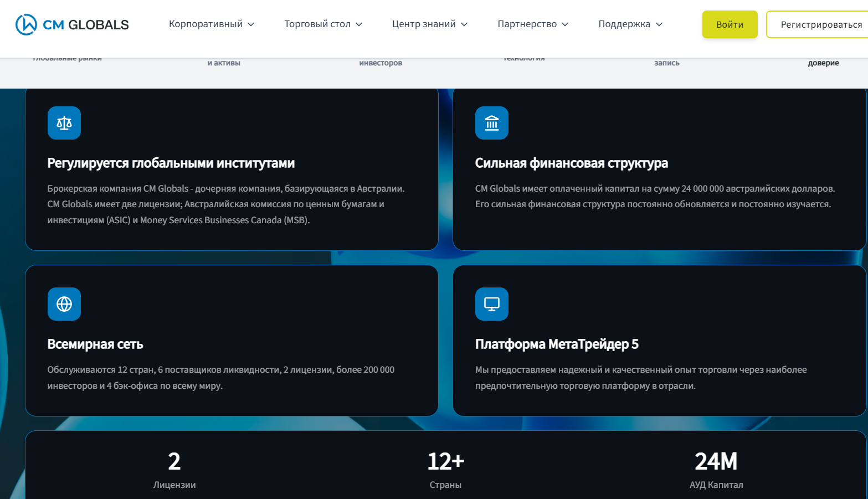868x499 pixels.
Task: Click the Сильная финансовая структура heading
Action: [571, 163]
